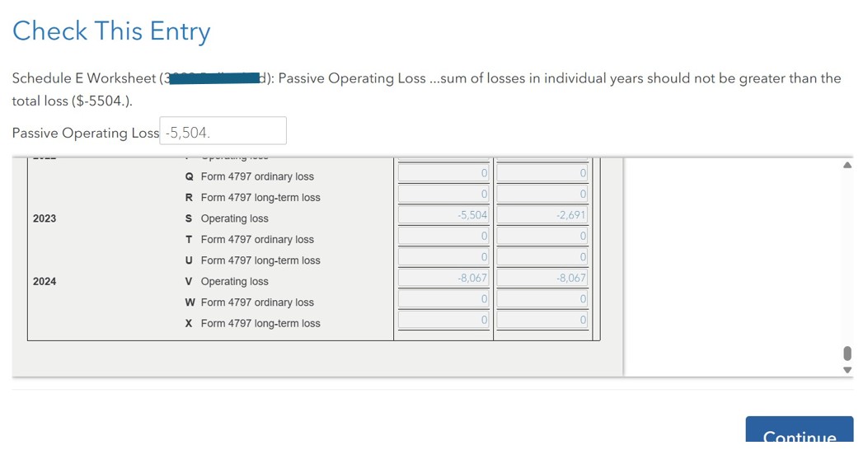
Task: Select 2024 Operating loss first column -8,067 field
Action: pos(443,278)
